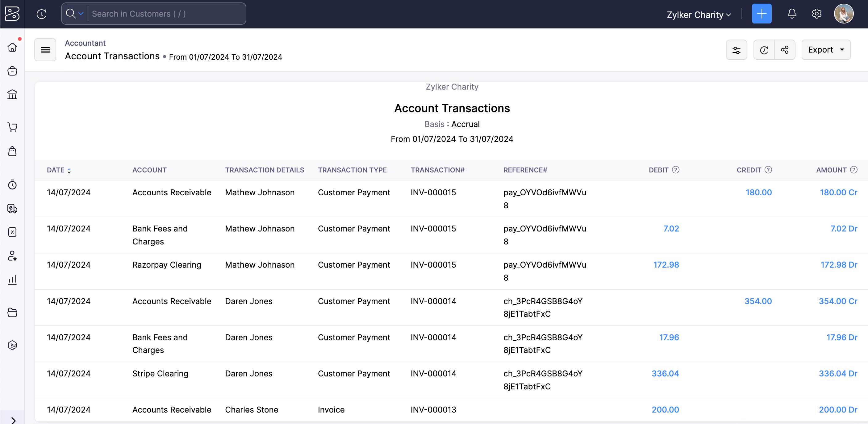This screenshot has height=424, width=868.
Task: Go back to the Accountant section breadcrumb
Action: point(85,43)
